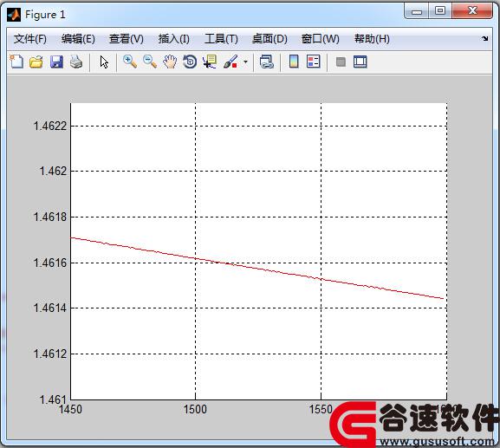Click the dock figure arrow at the menu bar's right end
Image resolution: width=500 pixels, height=448 pixels.
pos(485,39)
